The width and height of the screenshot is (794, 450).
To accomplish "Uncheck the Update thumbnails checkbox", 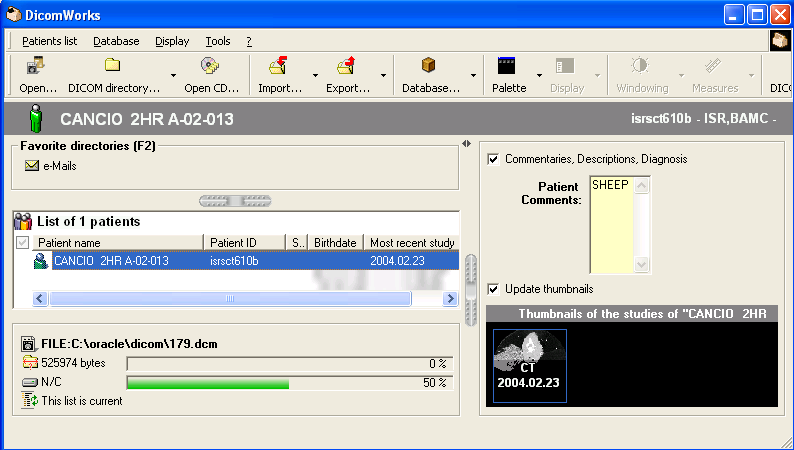I will point(493,290).
